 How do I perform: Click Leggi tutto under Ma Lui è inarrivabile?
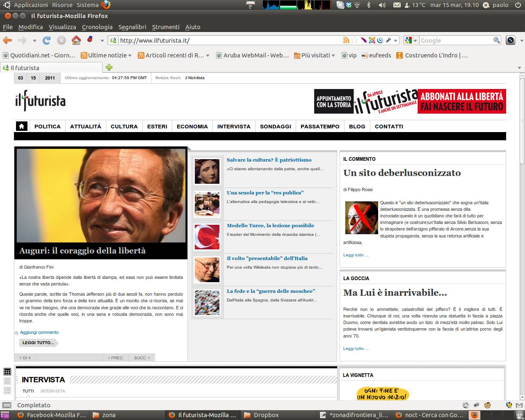[356, 348]
